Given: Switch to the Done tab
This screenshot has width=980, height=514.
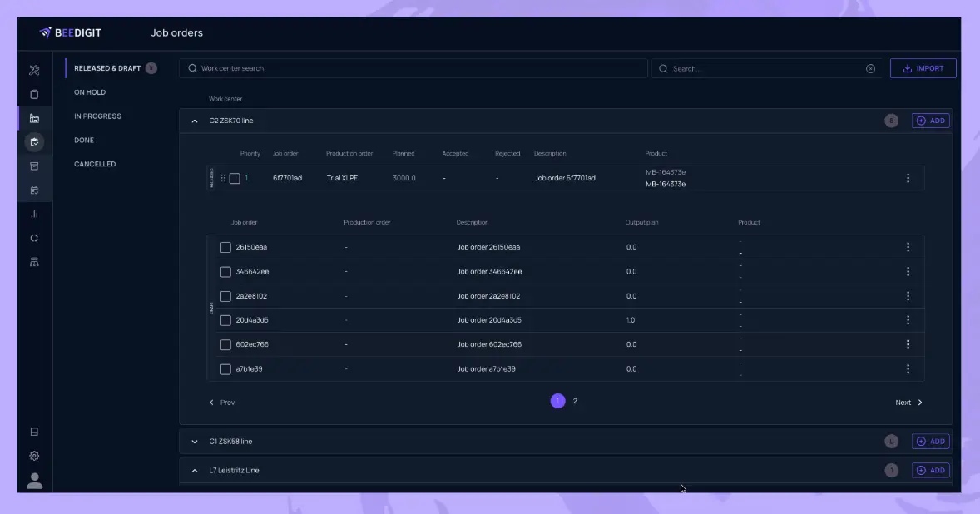Looking at the screenshot, I should tap(84, 140).
